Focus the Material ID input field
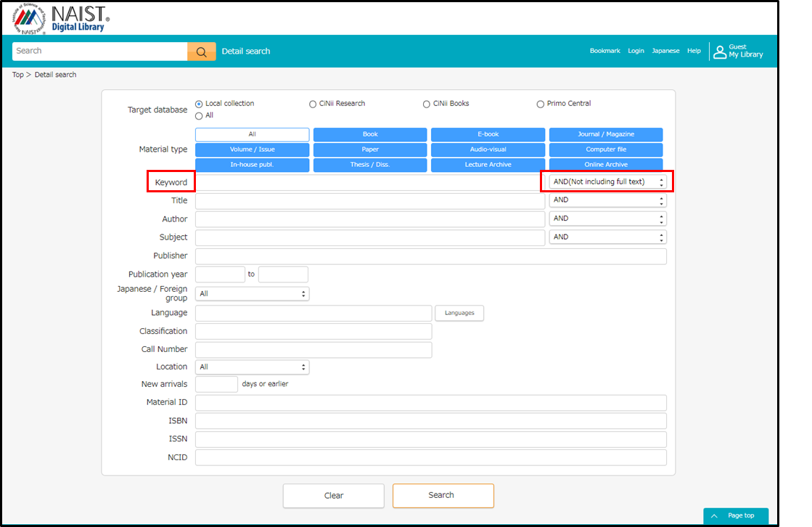This screenshot has height=527, width=812. [431, 403]
